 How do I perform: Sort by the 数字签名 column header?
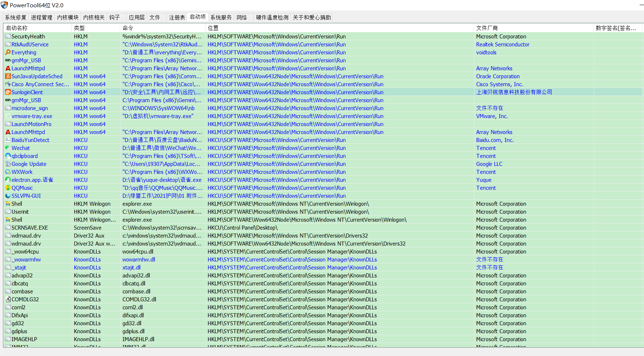tap(618, 28)
